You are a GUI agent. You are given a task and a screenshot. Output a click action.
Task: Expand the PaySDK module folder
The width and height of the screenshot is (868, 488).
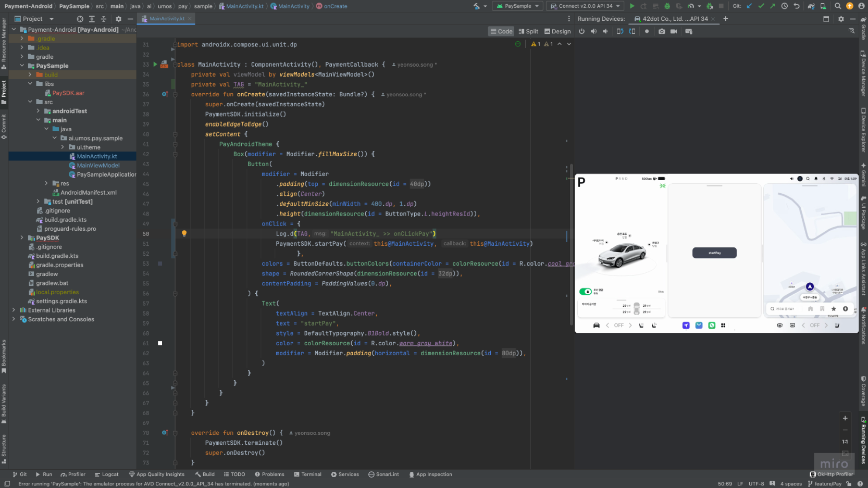tap(22, 238)
